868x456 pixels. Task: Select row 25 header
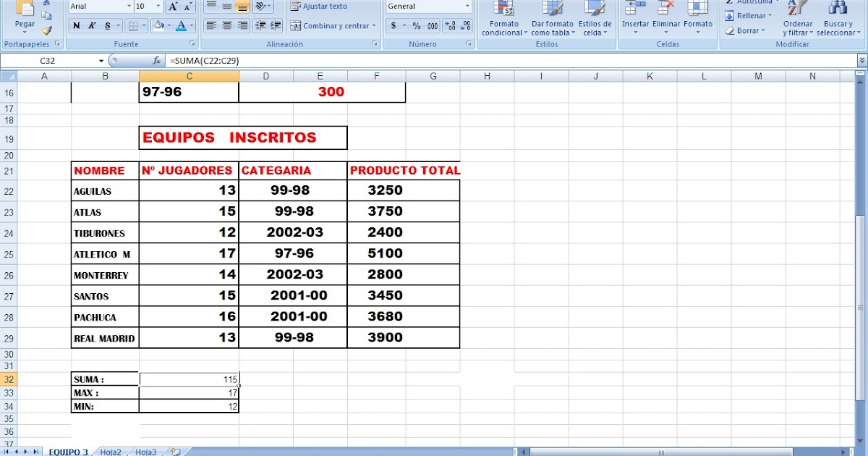click(x=9, y=254)
